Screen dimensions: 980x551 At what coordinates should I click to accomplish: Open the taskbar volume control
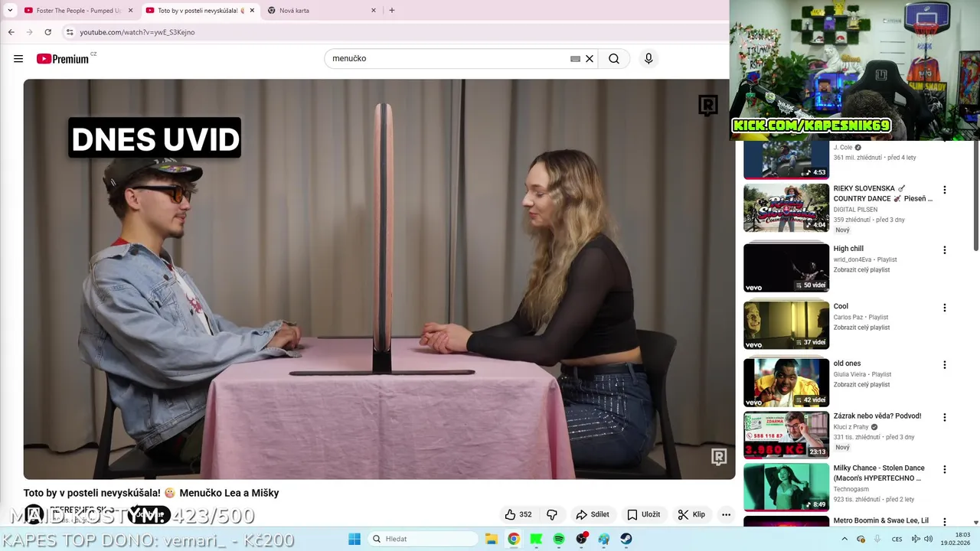pyautogui.click(x=929, y=539)
